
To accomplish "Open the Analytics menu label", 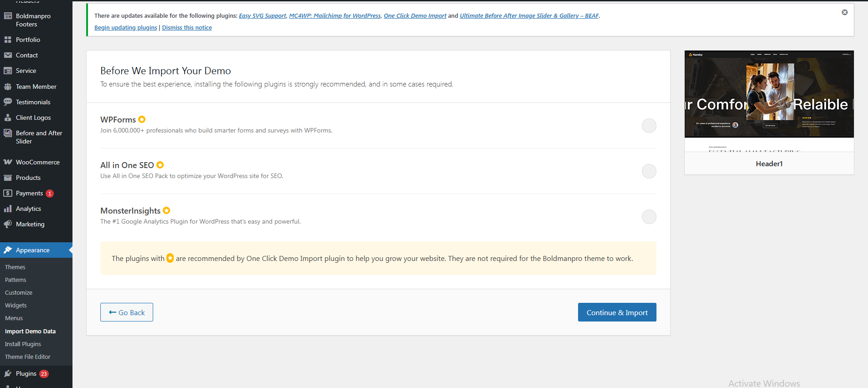I will (x=28, y=209).
